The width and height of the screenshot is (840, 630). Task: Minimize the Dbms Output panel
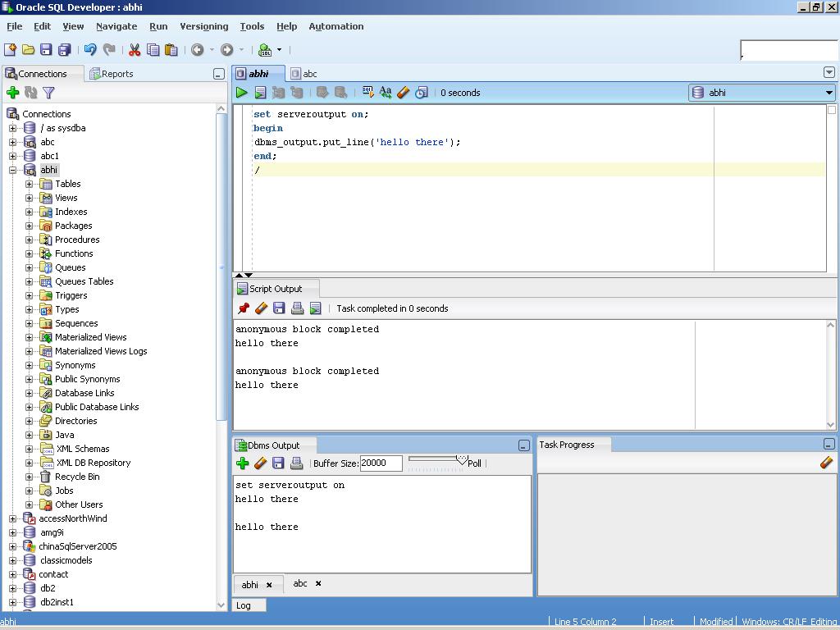[x=524, y=445]
